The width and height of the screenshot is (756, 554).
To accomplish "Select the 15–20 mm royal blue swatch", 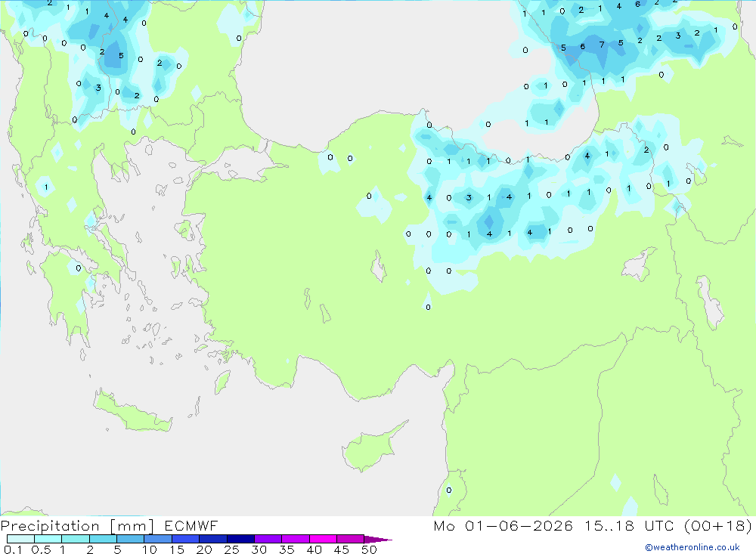I will click(x=186, y=539).
